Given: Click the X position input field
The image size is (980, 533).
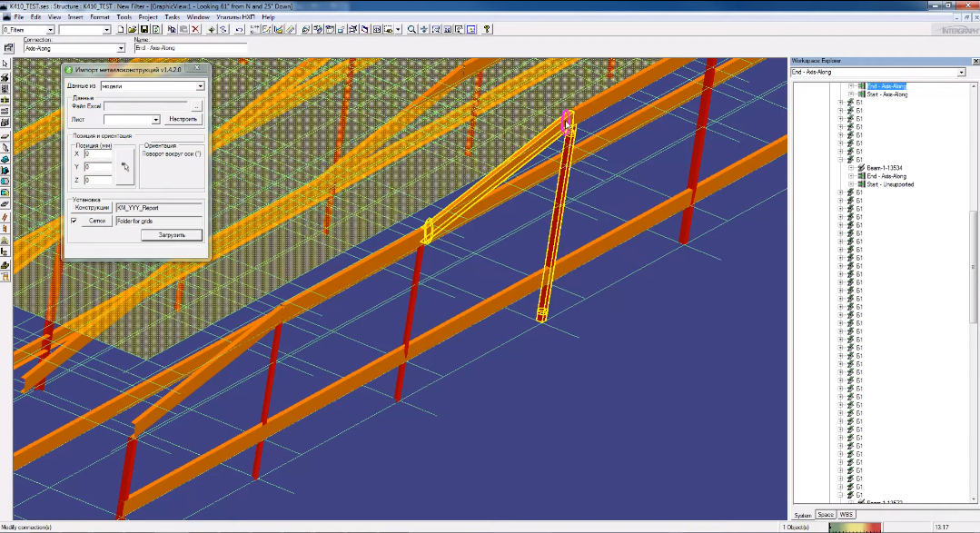Looking at the screenshot, I should pyautogui.click(x=98, y=153).
